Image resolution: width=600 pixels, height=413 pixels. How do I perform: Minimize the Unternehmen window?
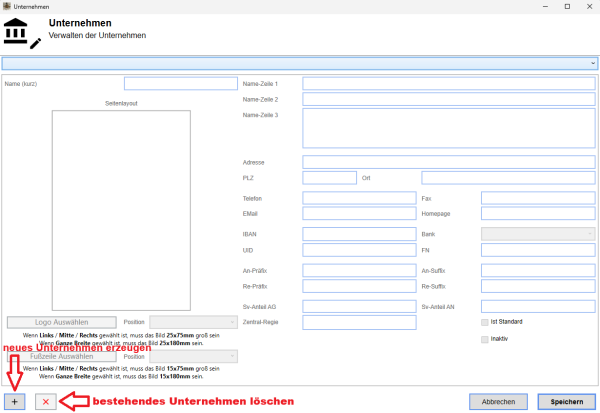point(545,7)
